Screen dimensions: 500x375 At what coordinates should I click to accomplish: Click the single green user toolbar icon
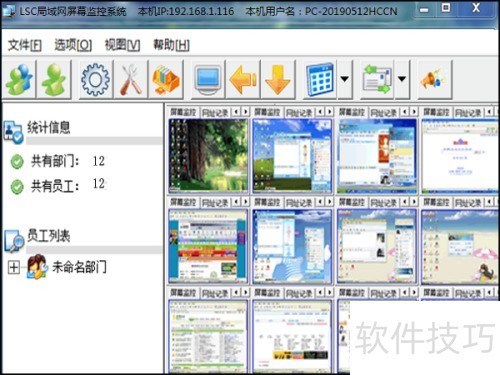tap(54, 79)
